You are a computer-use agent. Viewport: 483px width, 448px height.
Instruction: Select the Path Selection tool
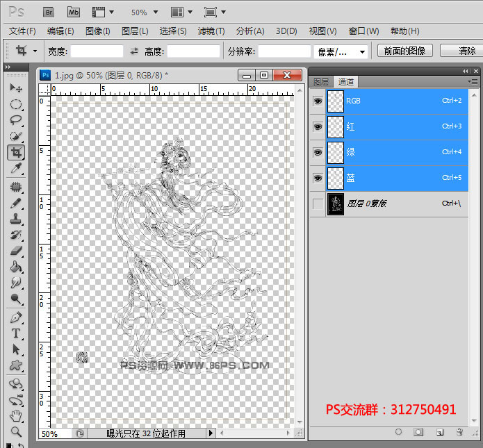tap(16, 349)
